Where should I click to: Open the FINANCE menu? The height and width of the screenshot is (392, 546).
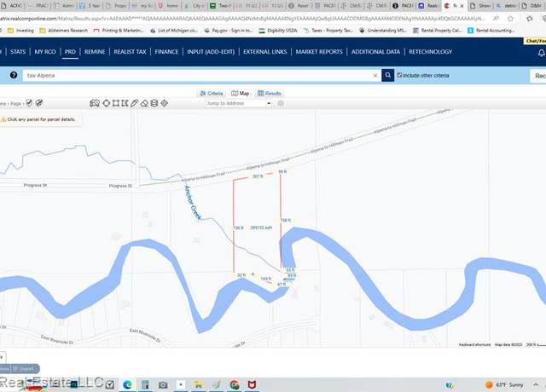coord(166,52)
